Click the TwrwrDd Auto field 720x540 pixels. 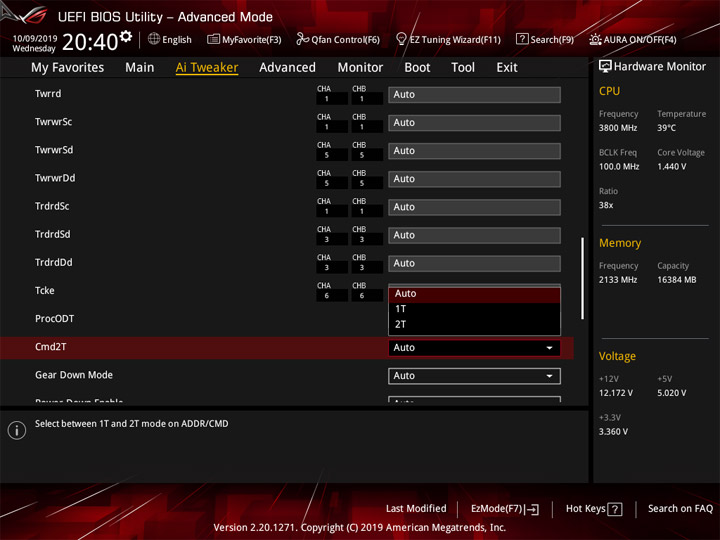click(x=474, y=179)
